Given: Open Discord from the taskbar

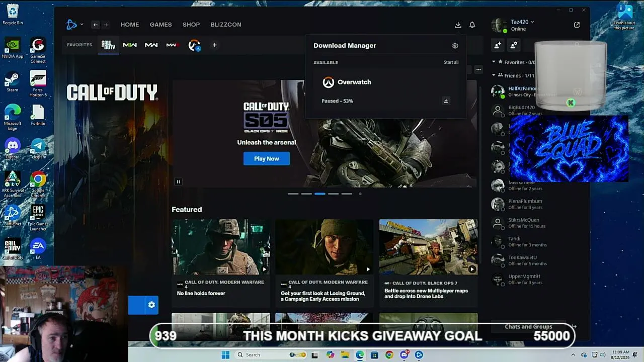Looking at the screenshot, I should click(x=404, y=355).
